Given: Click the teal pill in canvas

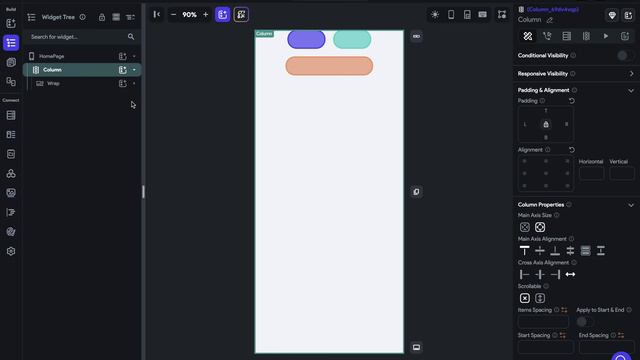Looking at the screenshot, I should pyautogui.click(x=352, y=40).
